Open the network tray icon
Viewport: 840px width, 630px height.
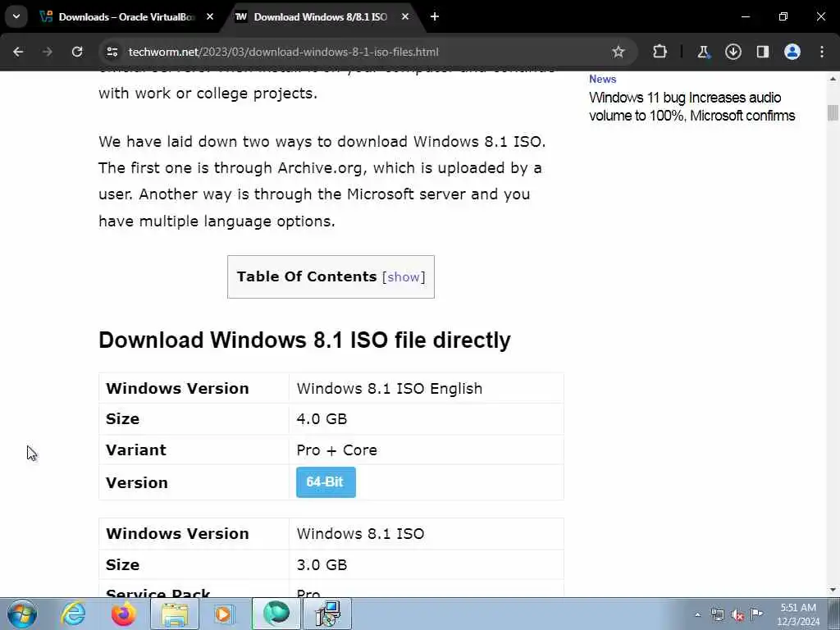pos(717,615)
